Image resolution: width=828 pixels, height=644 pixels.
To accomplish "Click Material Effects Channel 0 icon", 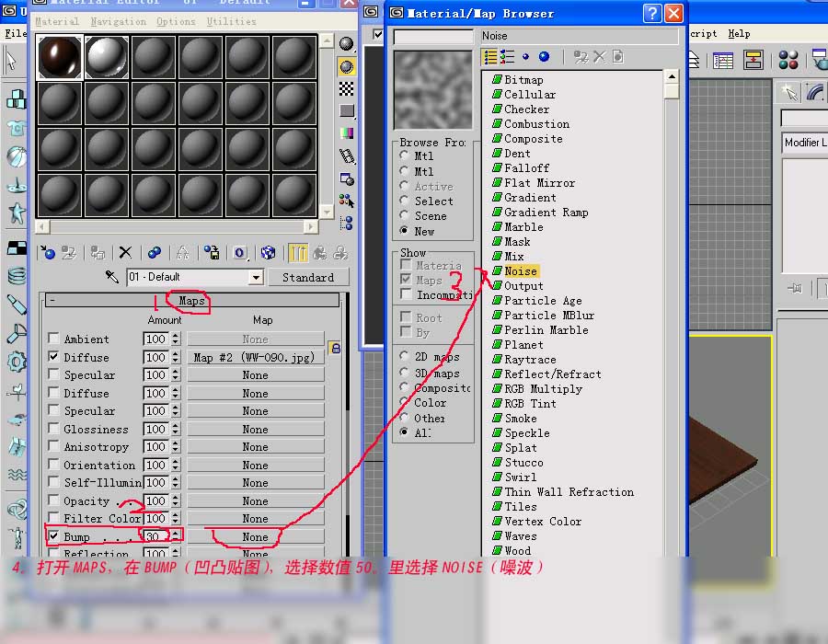I will pyautogui.click(x=240, y=253).
